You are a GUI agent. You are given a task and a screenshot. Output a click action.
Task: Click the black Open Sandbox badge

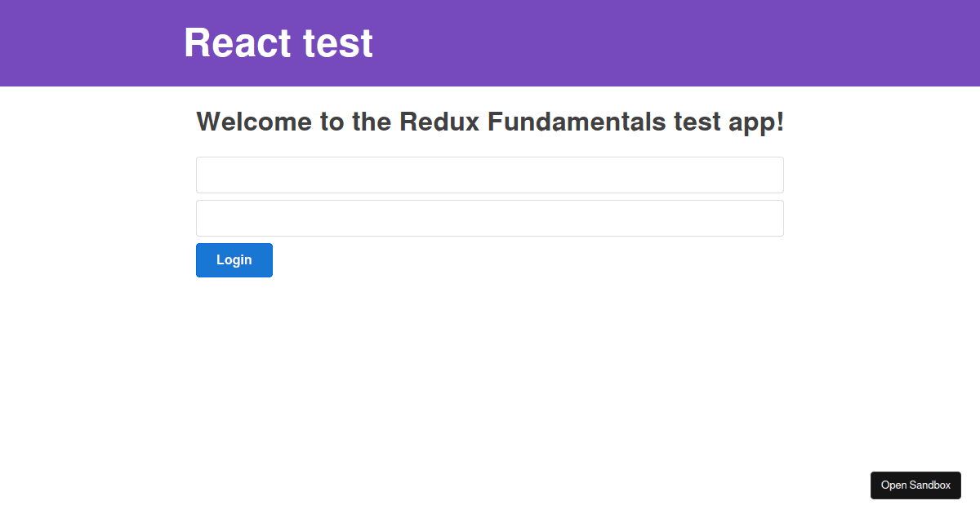coord(915,485)
